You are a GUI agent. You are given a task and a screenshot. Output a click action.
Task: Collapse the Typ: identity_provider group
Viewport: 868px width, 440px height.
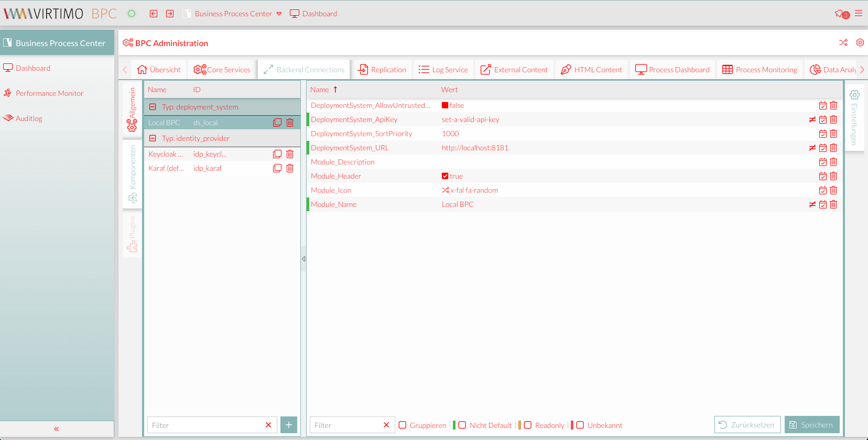pyautogui.click(x=153, y=138)
